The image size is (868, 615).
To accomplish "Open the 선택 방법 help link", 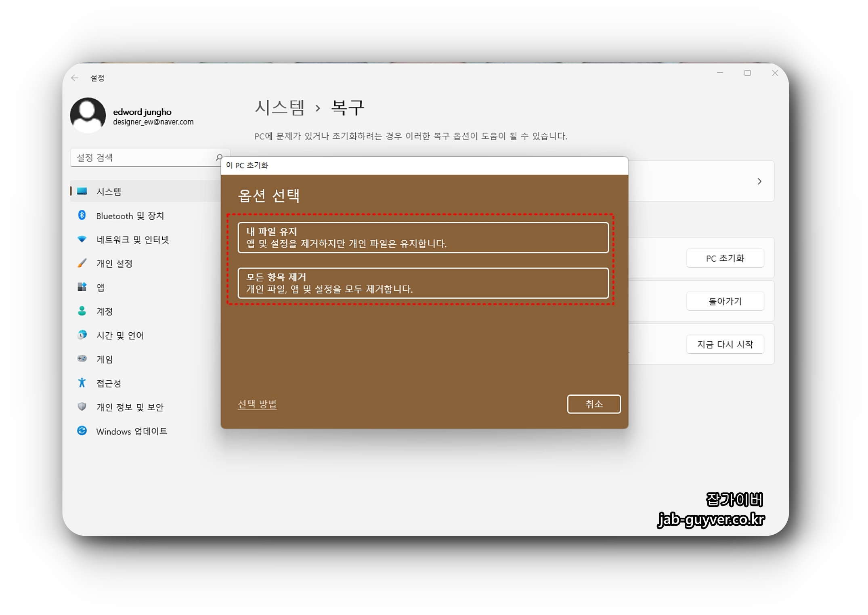I will tap(257, 404).
